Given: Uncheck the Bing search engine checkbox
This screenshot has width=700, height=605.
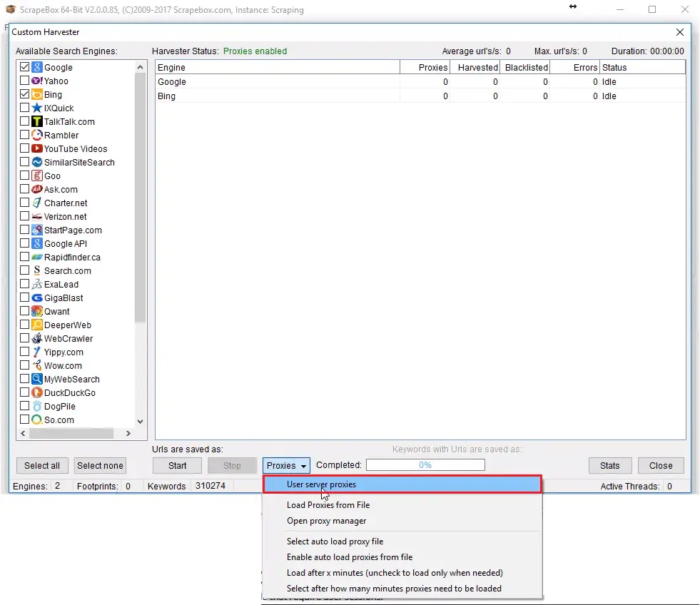Looking at the screenshot, I should click(25, 94).
